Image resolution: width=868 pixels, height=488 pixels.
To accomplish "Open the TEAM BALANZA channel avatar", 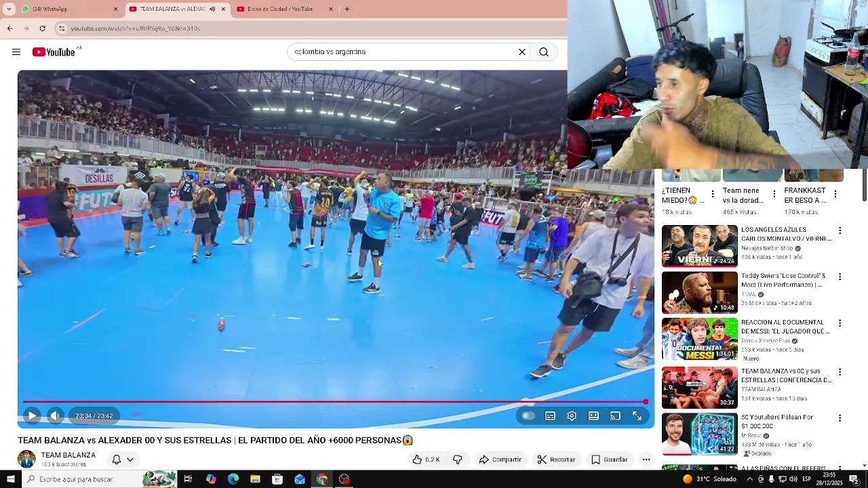I will [26, 459].
